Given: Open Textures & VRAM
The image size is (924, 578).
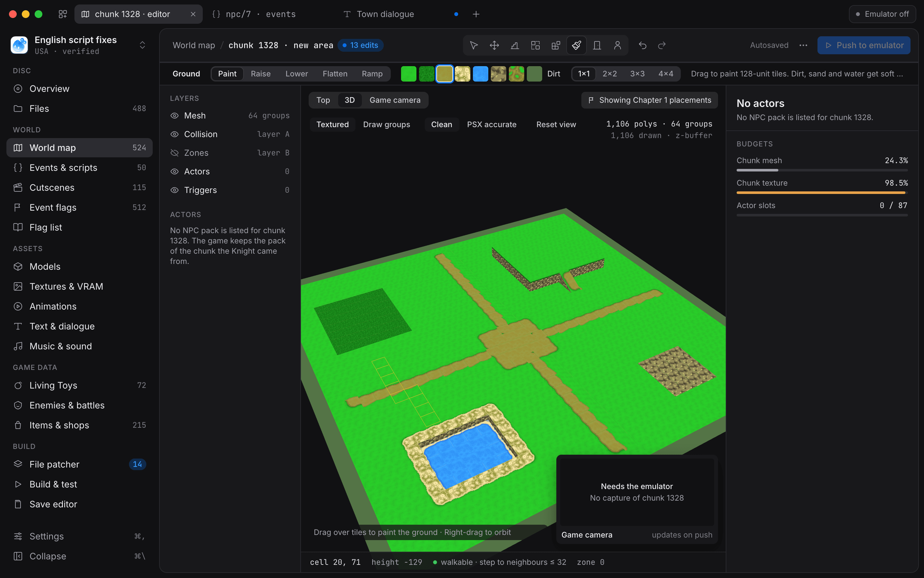Looking at the screenshot, I should coord(80,286).
